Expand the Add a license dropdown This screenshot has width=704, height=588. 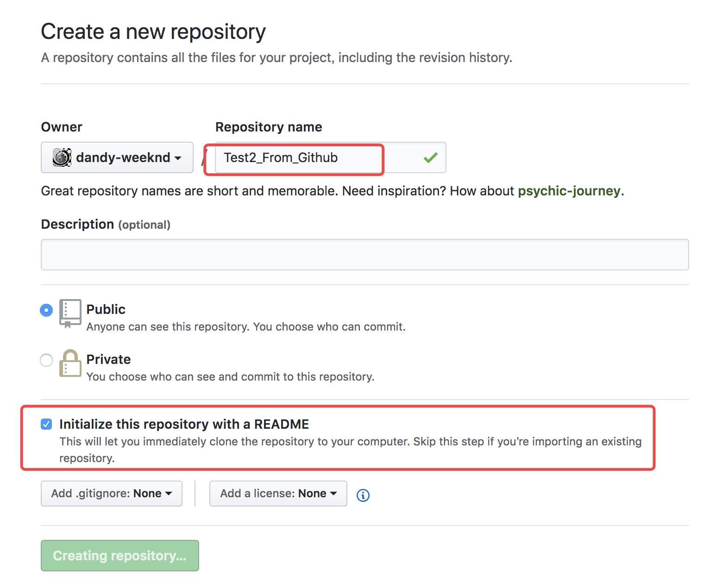click(278, 494)
